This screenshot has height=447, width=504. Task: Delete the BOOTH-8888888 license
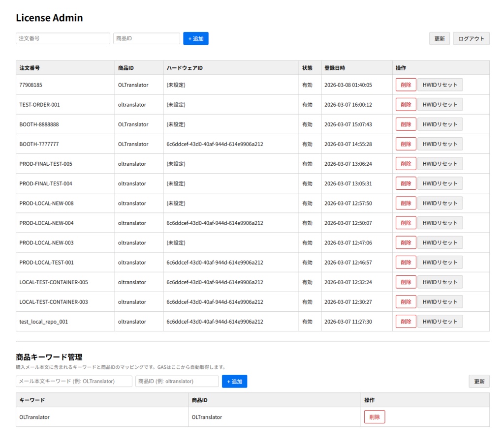click(x=406, y=124)
